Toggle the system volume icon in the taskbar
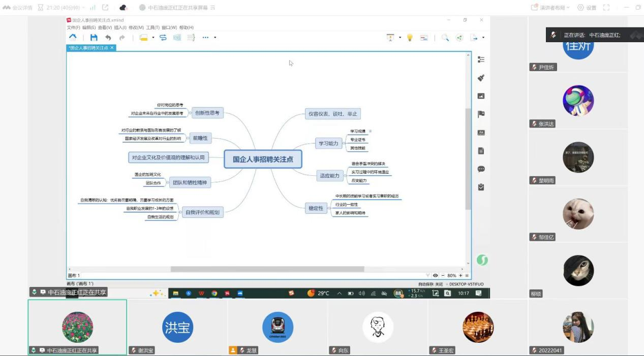 click(362, 294)
